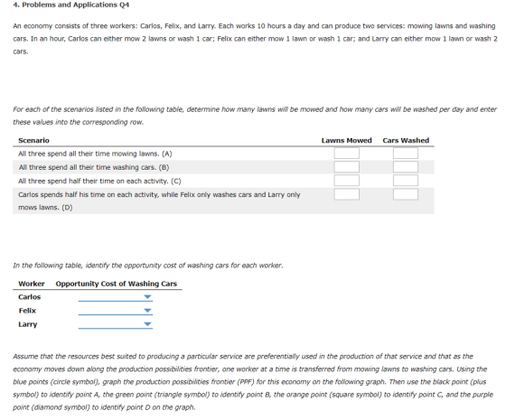Click Cars Washed field for scenario A
Viewport: 506px width, 420px height.
[406, 154]
